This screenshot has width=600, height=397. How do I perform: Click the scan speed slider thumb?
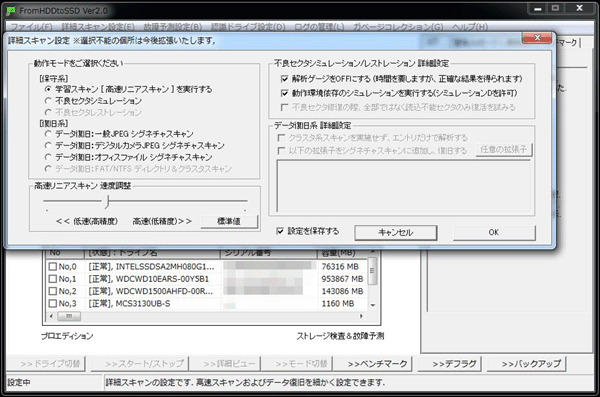[108, 201]
